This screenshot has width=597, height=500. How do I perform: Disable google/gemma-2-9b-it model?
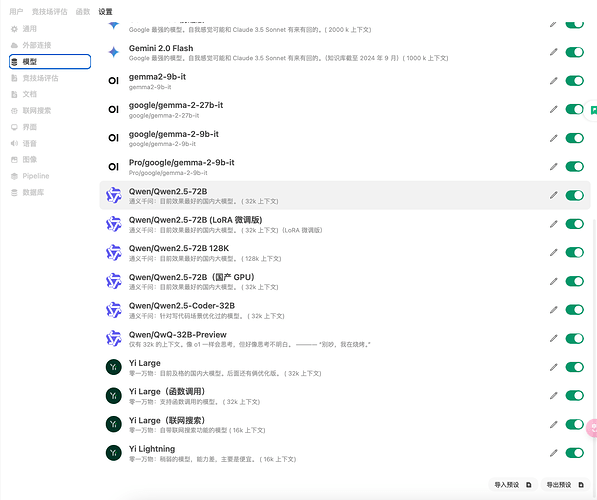pyautogui.click(x=575, y=138)
